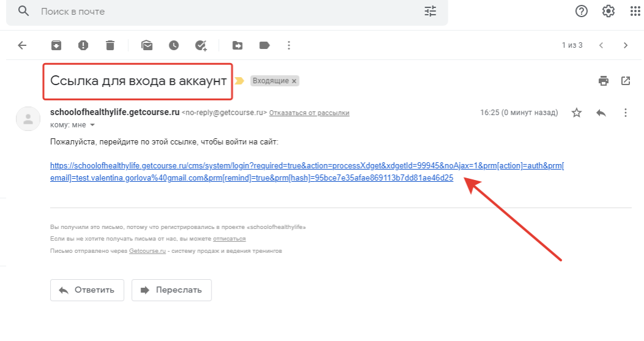Delete the email with trash icon
Screen dimensions: 644x341
click(110, 45)
